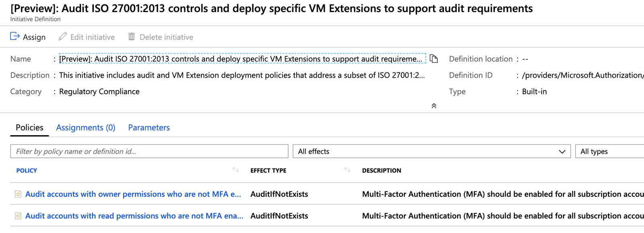Click the Edit initiative pencil icon

(x=63, y=37)
